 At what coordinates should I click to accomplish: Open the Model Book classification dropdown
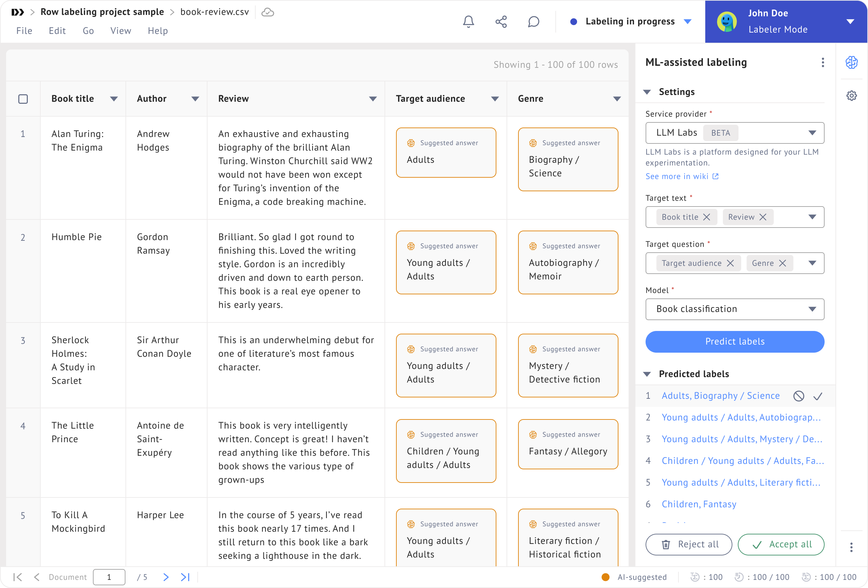(x=734, y=309)
